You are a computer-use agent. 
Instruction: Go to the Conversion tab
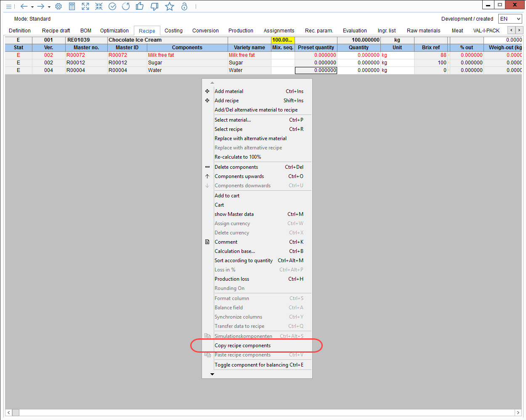(205, 31)
